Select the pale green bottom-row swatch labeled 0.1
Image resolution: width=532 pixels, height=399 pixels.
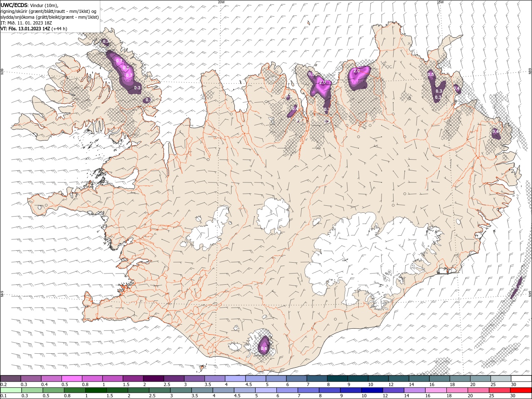coord(11,390)
